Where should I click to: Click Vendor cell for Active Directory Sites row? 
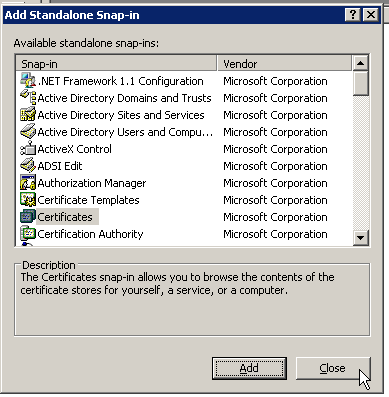[275, 115]
